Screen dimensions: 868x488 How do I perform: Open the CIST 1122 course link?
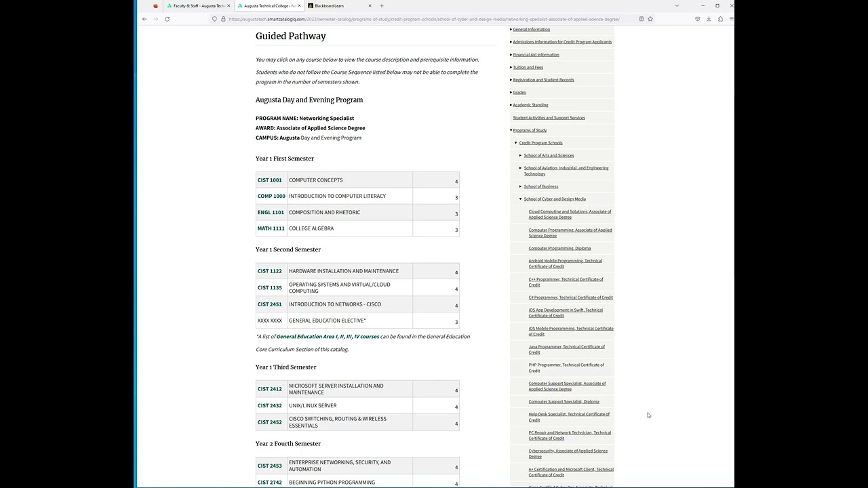pyautogui.click(x=269, y=271)
